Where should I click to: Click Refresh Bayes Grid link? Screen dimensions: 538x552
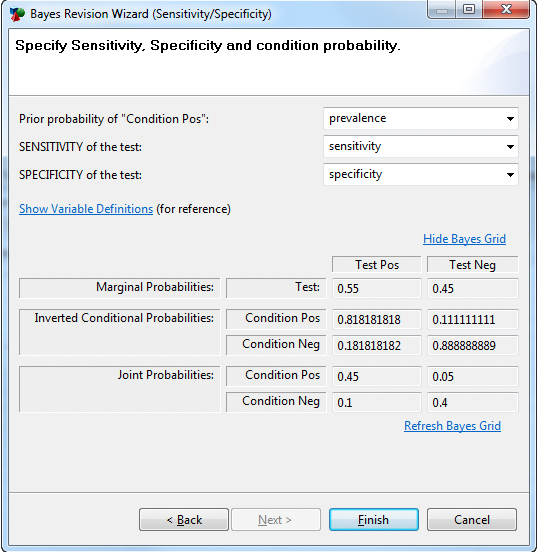coord(452,426)
